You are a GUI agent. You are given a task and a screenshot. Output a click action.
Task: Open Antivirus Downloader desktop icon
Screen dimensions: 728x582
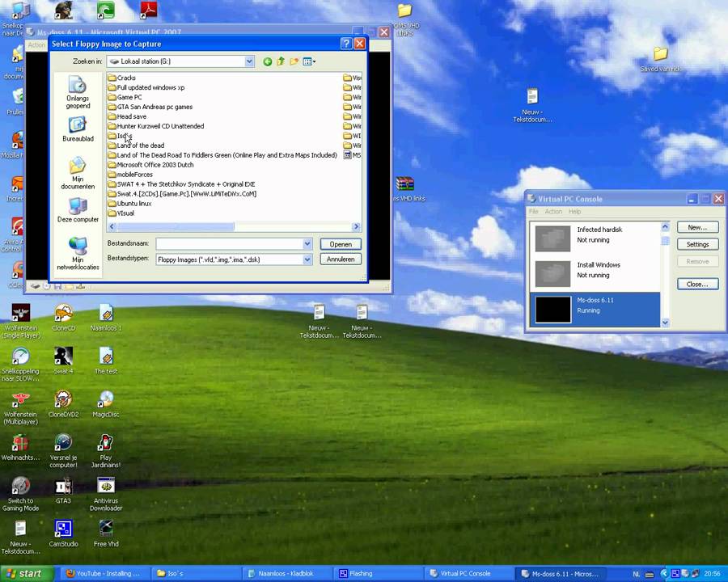coord(106,494)
